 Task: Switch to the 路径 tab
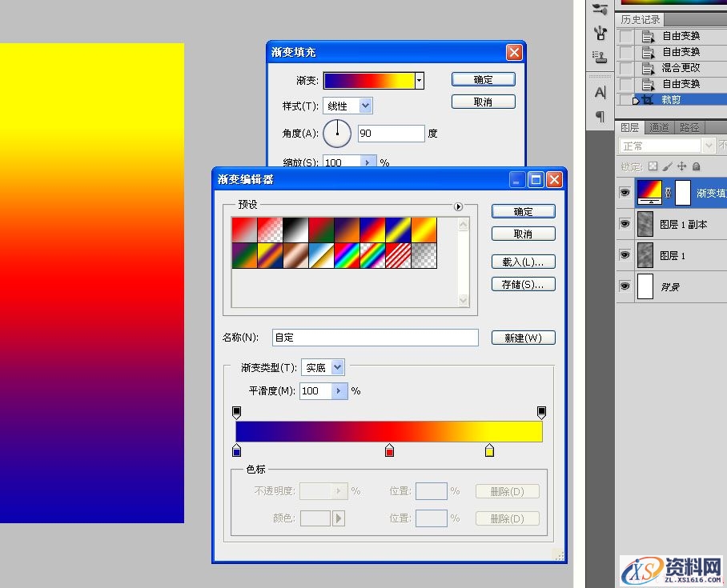coord(689,128)
